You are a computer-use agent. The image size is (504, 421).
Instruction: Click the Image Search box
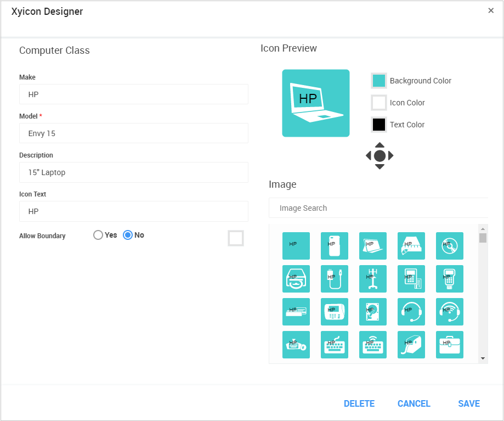(378, 208)
